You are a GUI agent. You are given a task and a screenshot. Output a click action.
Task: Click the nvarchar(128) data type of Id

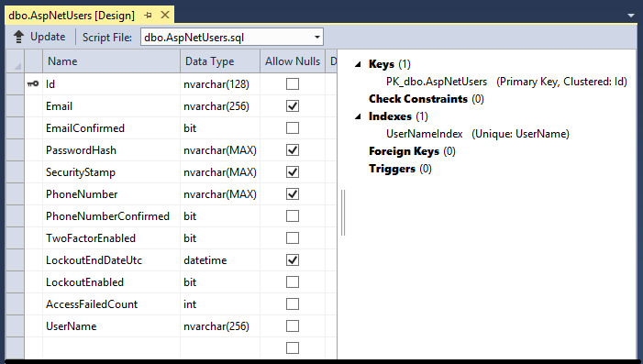coord(220,84)
